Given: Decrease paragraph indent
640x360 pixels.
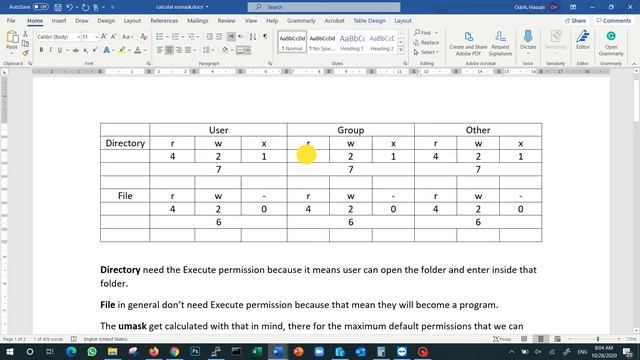Looking at the screenshot, I should pyautogui.click(x=209, y=37).
